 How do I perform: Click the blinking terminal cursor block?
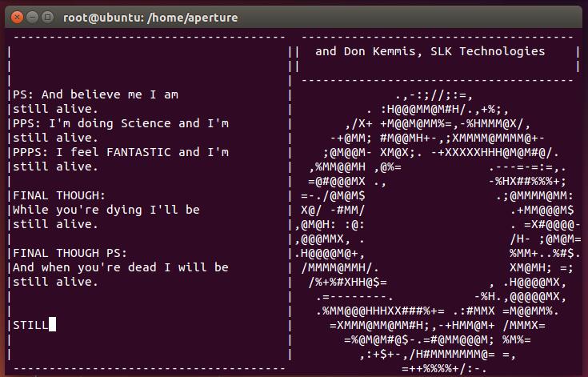pos(53,324)
